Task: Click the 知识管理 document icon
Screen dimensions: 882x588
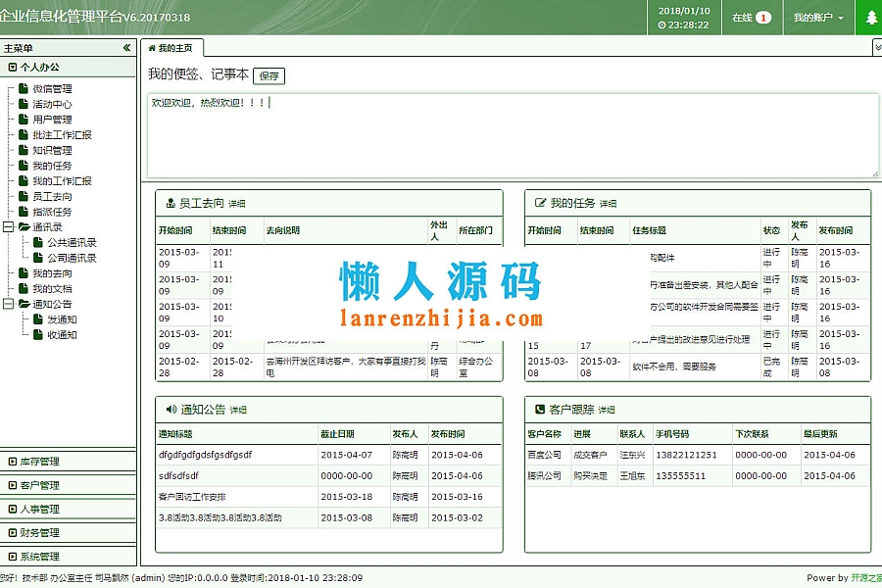Action: click(x=24, y=150)
